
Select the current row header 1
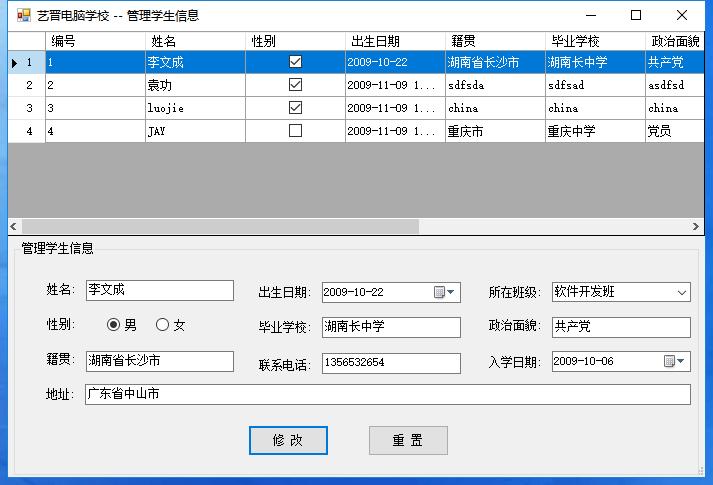27,62
